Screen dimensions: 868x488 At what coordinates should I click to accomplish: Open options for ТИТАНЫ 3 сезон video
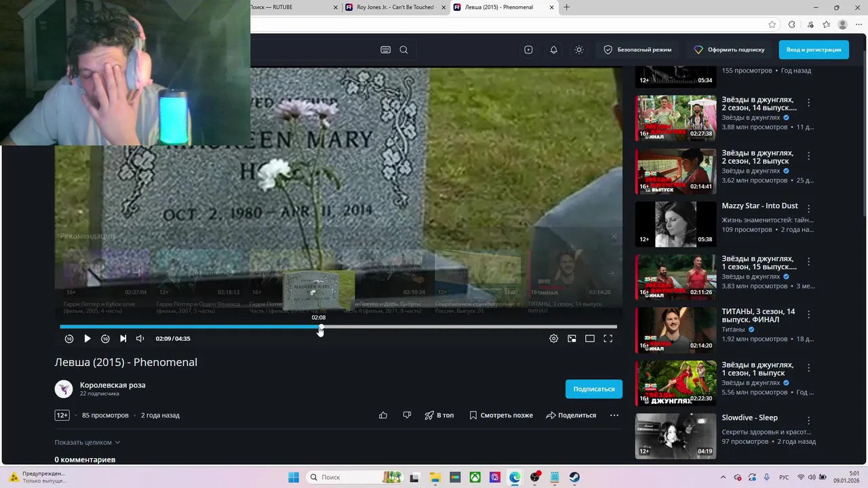[808, 314]
